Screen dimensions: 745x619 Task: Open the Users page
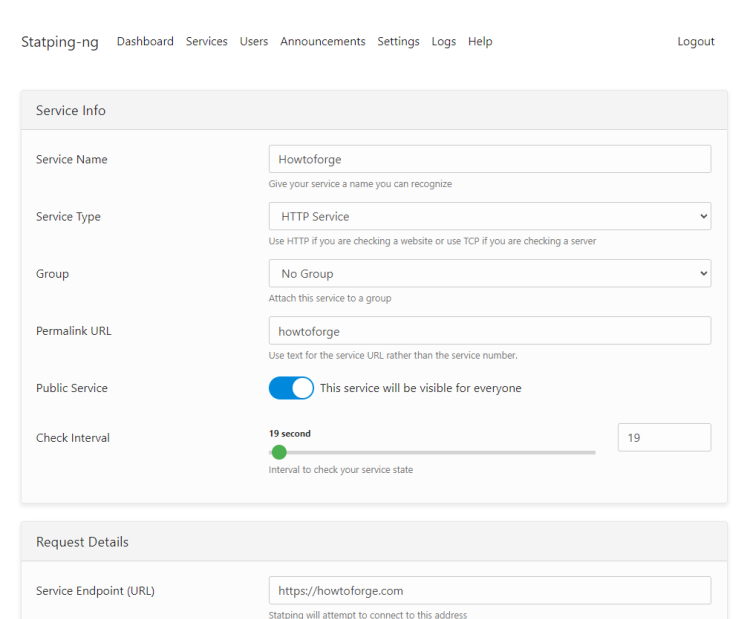coord(253,42)
